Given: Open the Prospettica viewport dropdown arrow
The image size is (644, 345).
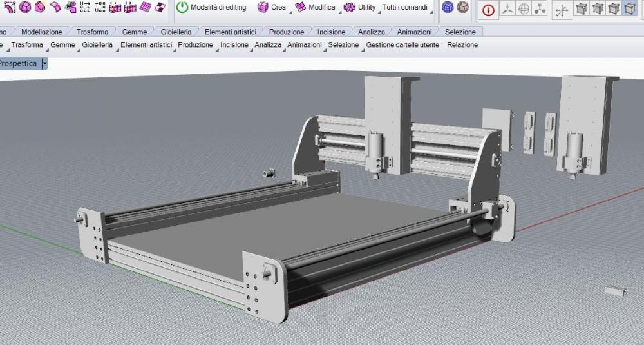Looking at the screenshot, I should [44, 64].
